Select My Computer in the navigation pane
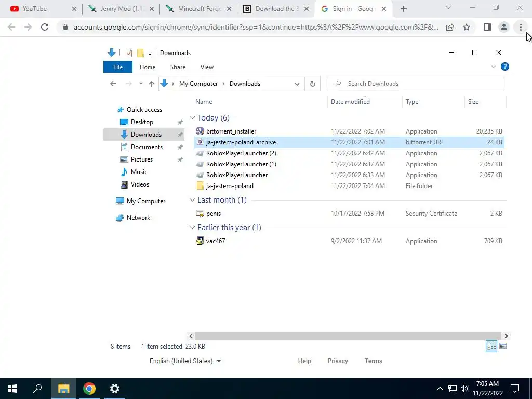532x399 pixels. pos(146,201)
